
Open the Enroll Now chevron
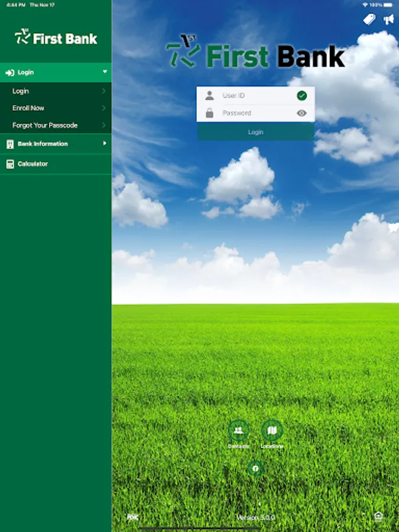(103, 108)
